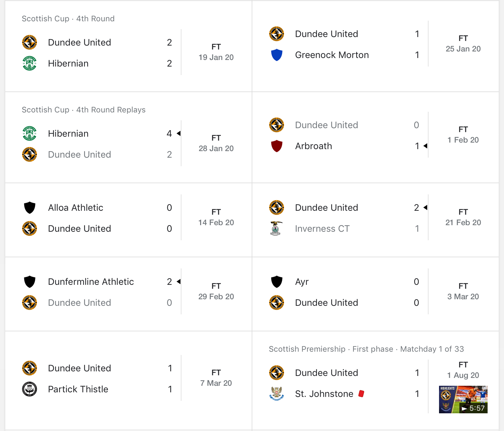Open the Hibernian 4 Dundee United 2 match
This screenshot has height=431, width=504.
pos(128,144)
